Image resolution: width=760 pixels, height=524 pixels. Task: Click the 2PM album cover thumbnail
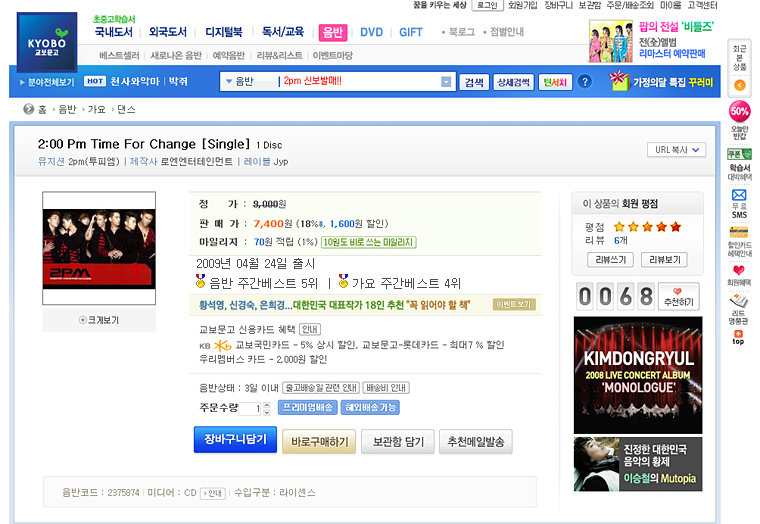coord(99,248)
